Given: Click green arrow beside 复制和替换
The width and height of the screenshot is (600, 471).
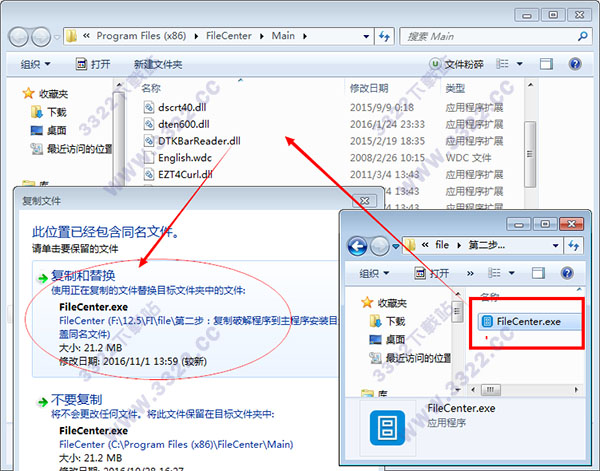Looking at the screenshot, I should [x=42, y=278].
